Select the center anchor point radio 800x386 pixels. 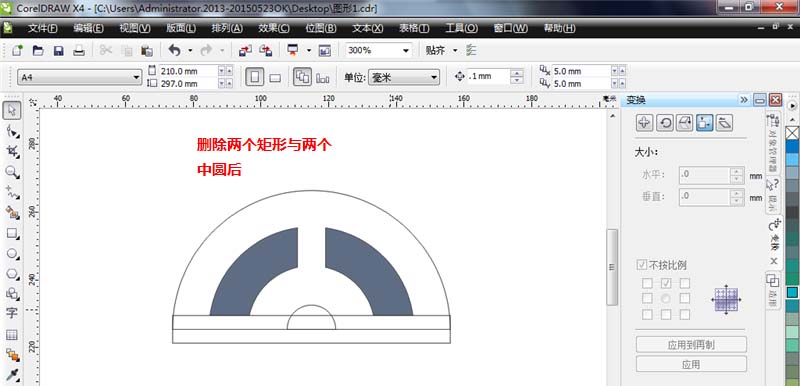click(x=666, y=298)
